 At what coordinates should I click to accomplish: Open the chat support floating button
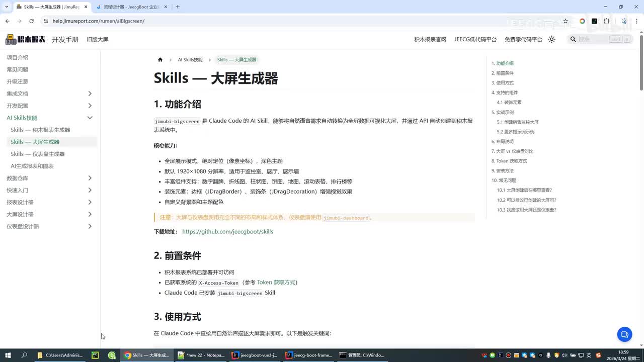tap(624, 334)
